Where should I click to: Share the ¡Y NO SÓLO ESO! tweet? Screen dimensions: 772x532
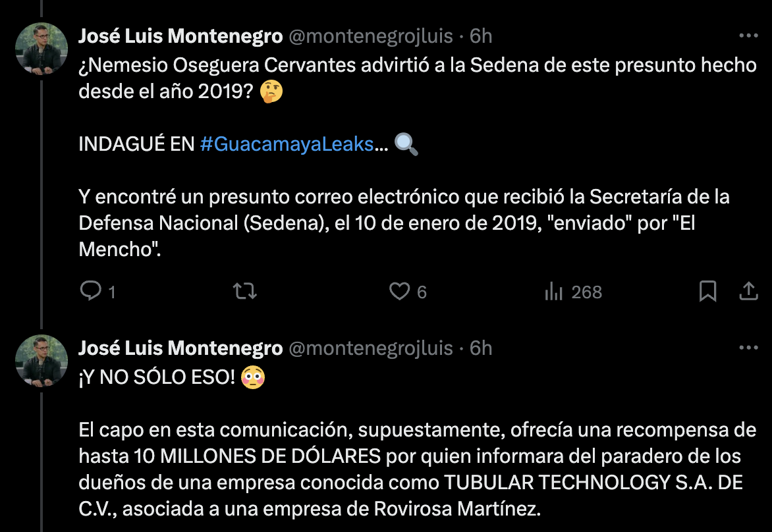pos(748,530)
